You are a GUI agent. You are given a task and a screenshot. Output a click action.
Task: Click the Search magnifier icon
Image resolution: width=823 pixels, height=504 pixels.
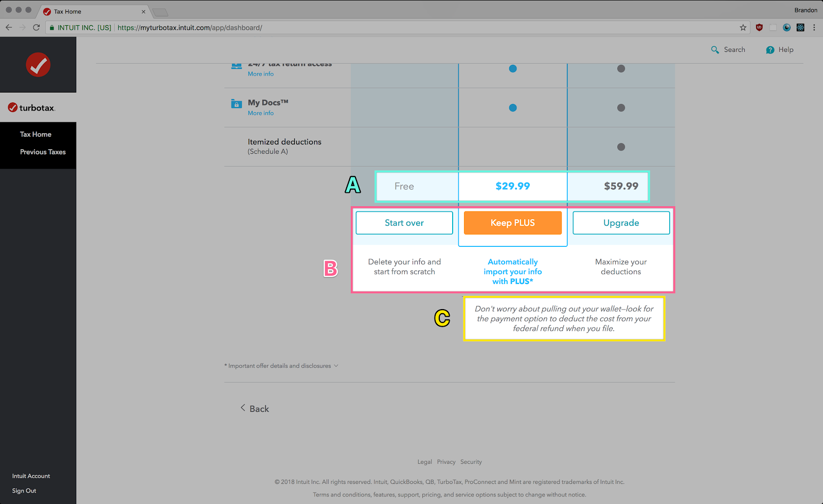coord(715,50)
